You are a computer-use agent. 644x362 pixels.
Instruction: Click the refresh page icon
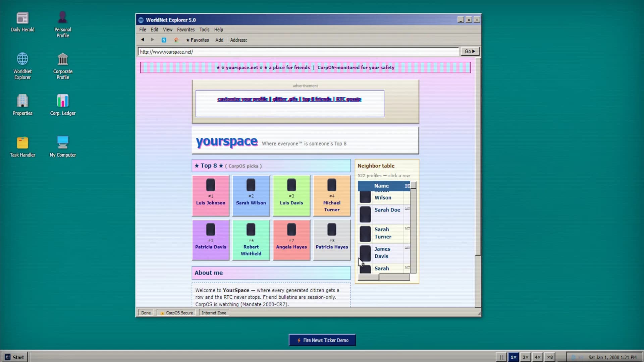pos(164,40)
